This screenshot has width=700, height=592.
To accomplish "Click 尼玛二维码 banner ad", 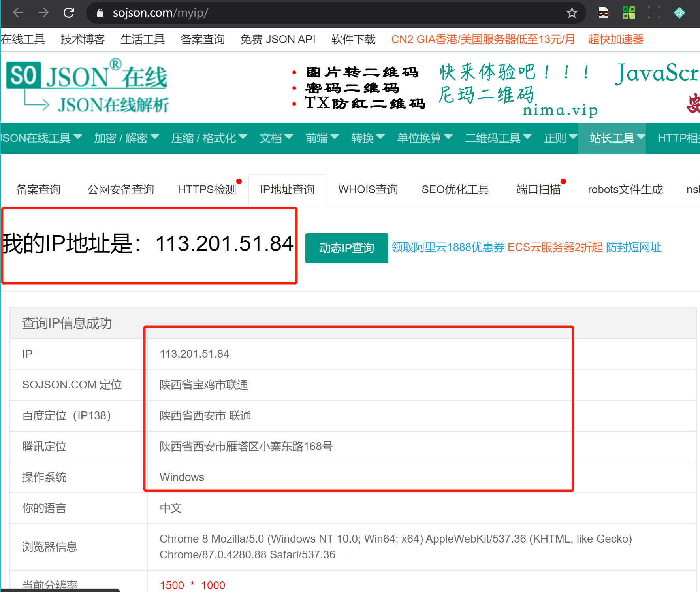I will [487, 95].
